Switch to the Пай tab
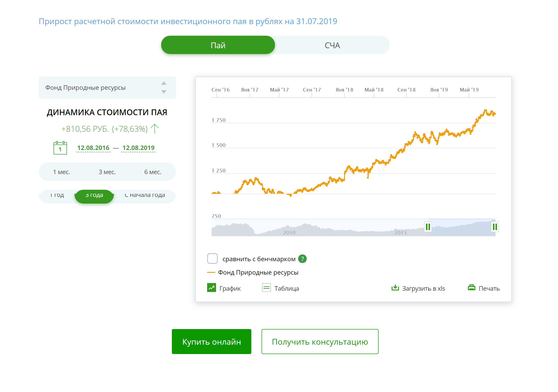558x392 pixels. pos(218,45)
